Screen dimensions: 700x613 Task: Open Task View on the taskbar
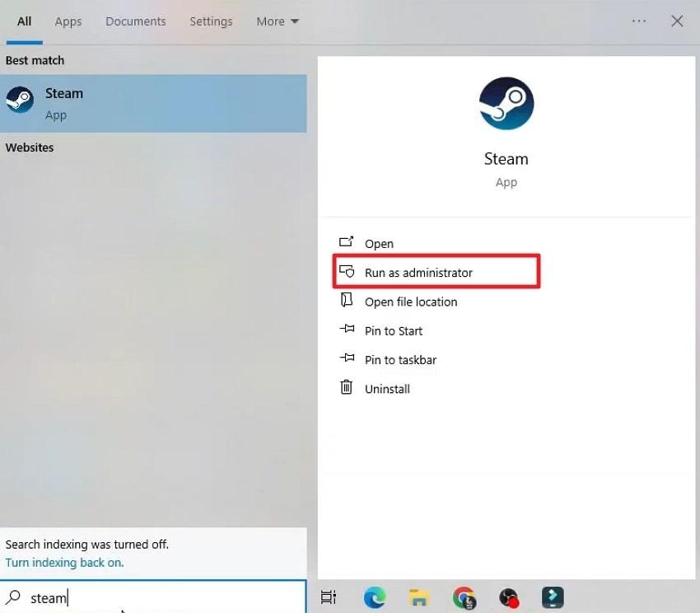(x=329, y=597)
